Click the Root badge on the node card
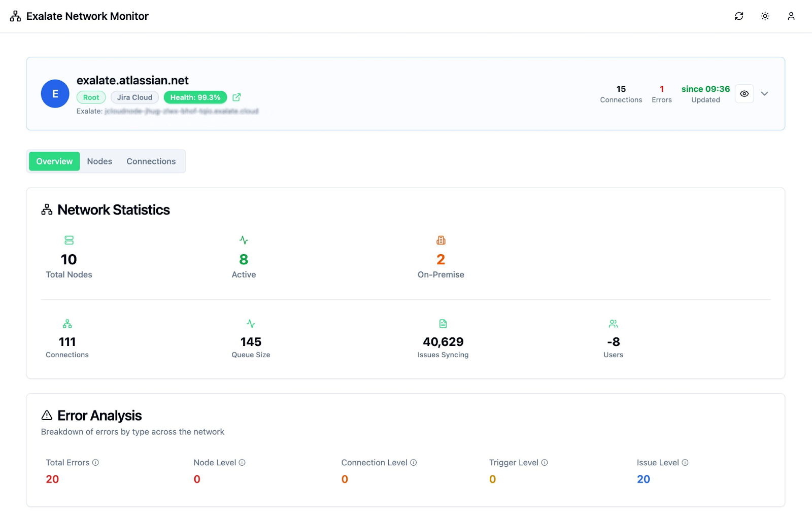The width and height of the screenshot is (812, 518). (x=91, y=97)
